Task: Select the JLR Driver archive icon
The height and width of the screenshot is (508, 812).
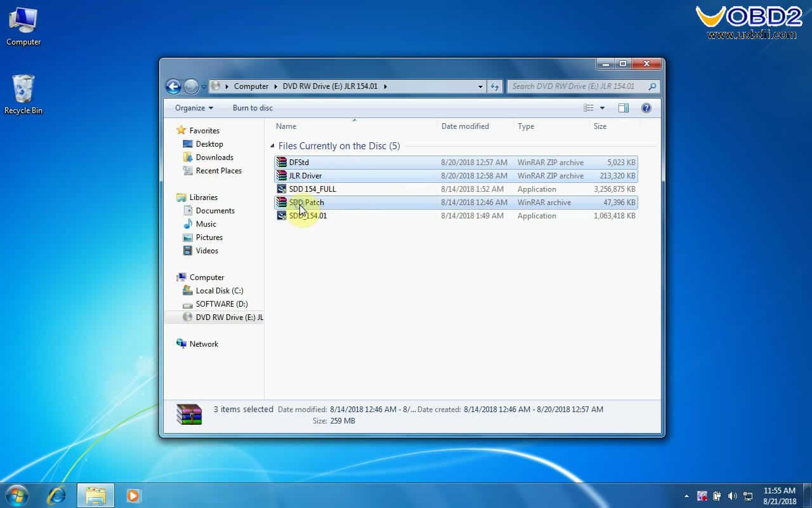Action: tap(282, 176)
